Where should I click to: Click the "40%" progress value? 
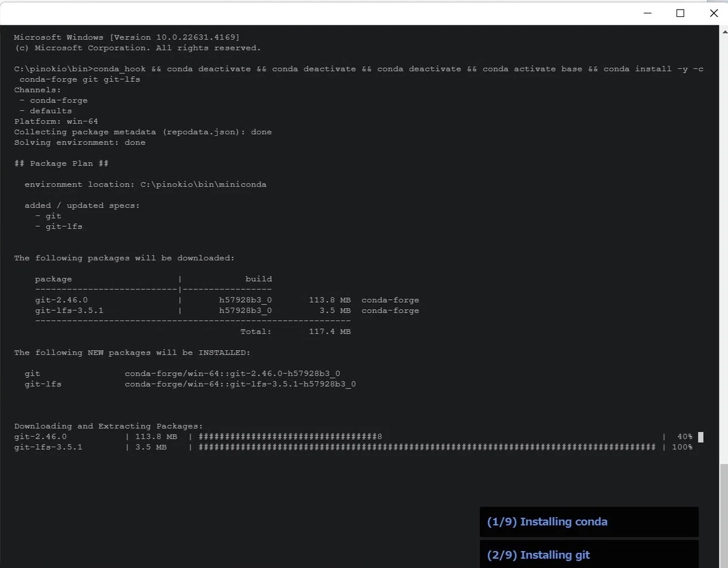(685, 437)
